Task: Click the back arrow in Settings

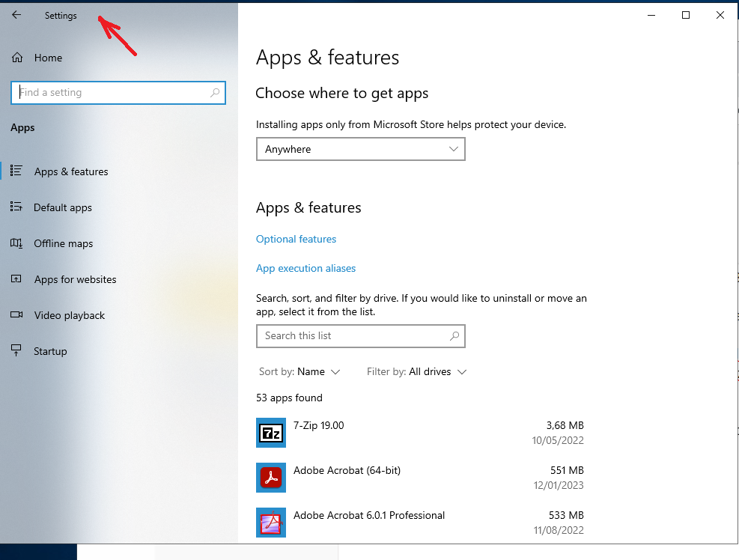Action: (16, 15)
